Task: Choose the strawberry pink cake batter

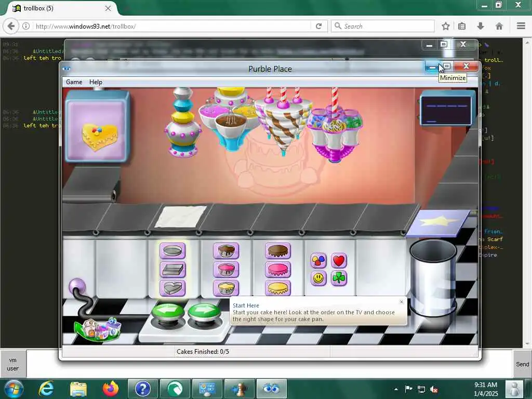Action: click(x=226, y=270)
